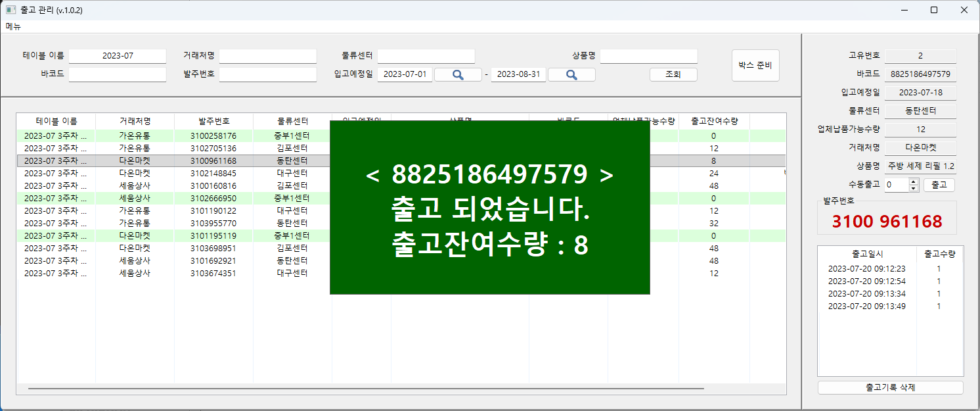Screen dimensions: 980x411
Task: Decrease 수동출고 quantity with the down arrow
Action: tap(913, 189)
